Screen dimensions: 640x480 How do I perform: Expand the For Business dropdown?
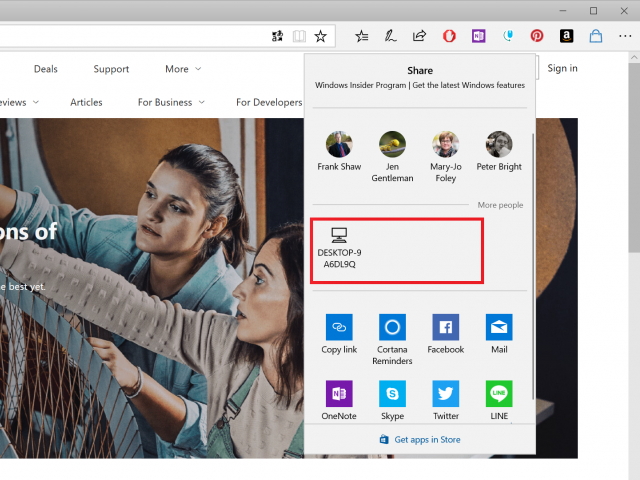pyautogui.click(x=171, y=102)
